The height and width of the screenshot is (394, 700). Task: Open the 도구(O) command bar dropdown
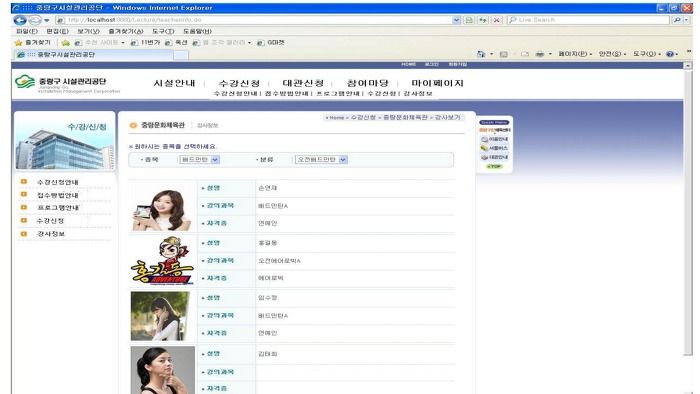coord(647,54)
